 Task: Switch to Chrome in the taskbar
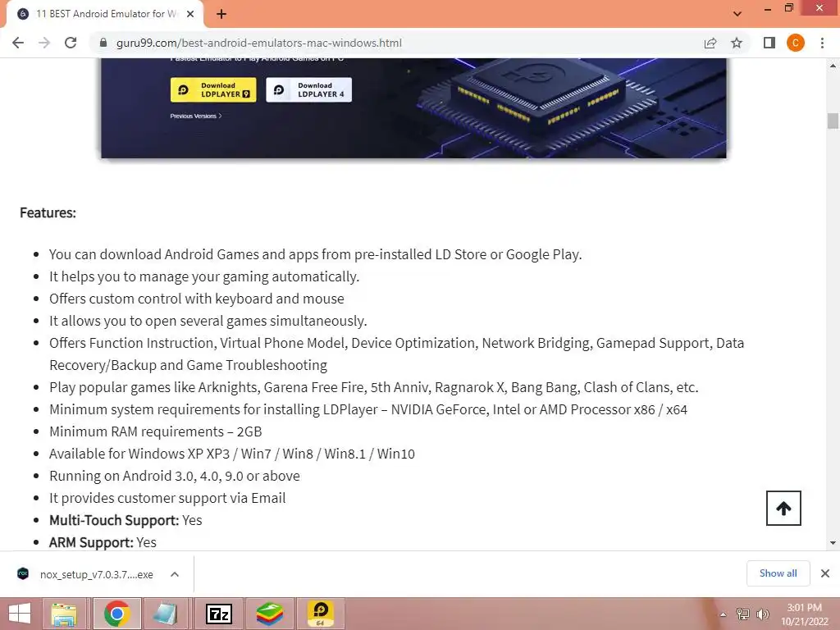tap(117, 614)
